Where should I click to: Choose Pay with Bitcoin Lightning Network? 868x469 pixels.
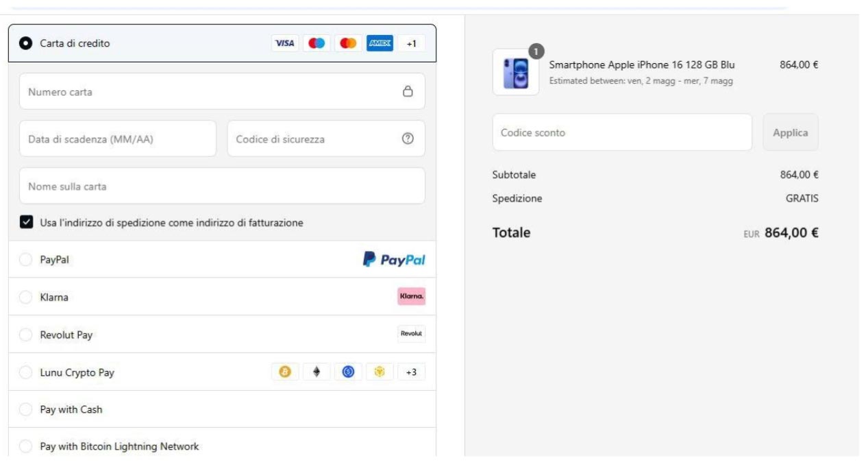[26, 446]
